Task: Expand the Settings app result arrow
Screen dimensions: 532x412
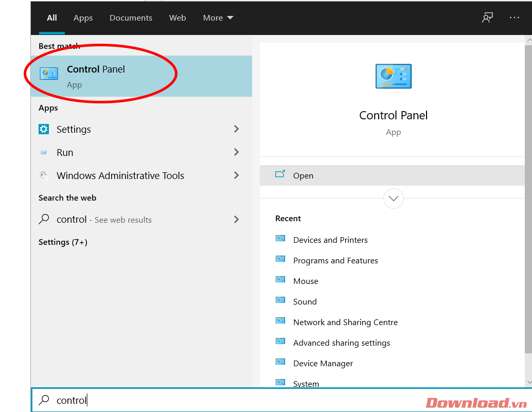Action: click(237, 129)
